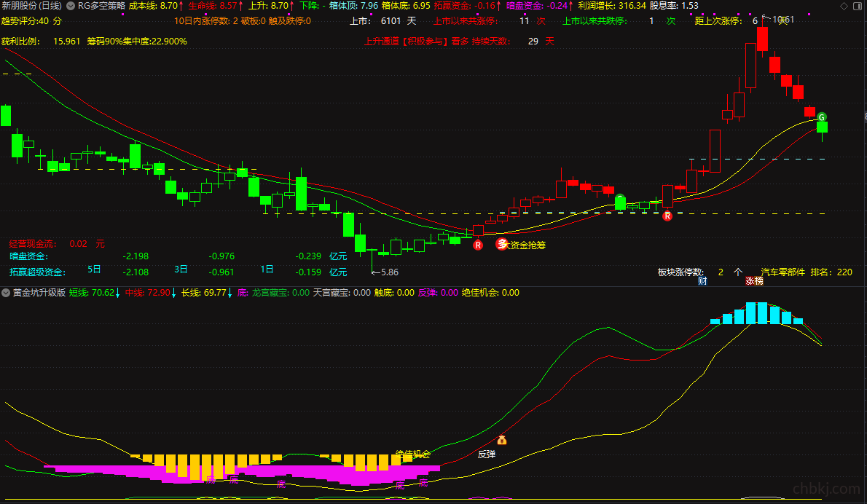Viewport: 867px width, 504px height.
Task: Click the 汽车零部件 sector label
Action: tap(783, 272)
